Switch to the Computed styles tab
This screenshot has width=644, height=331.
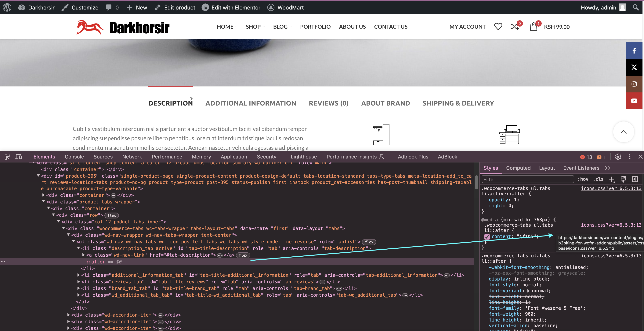[518, 168]
